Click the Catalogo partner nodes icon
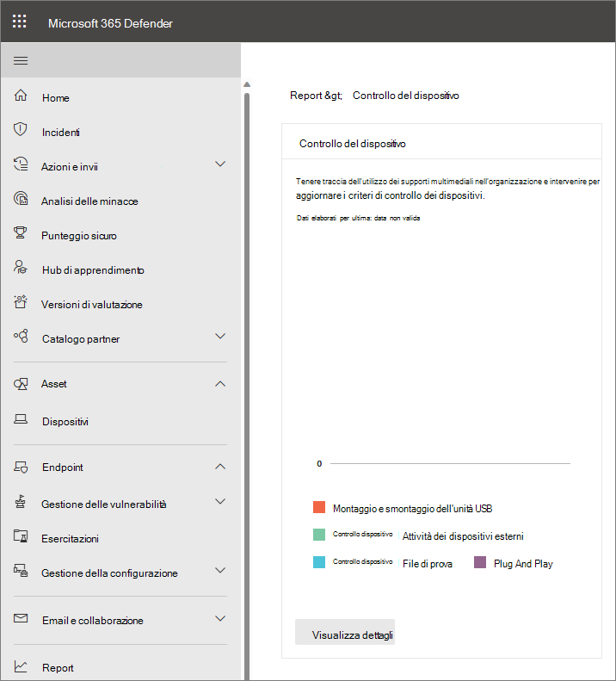616x681 pixels. click(21, 336)
